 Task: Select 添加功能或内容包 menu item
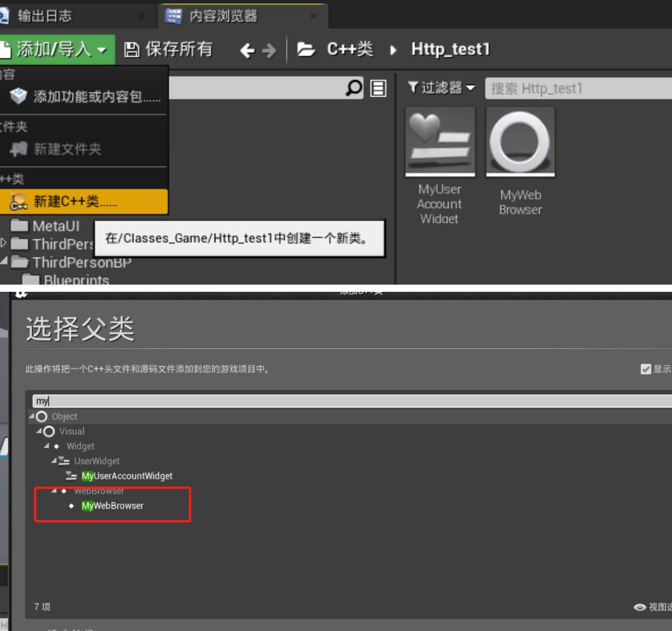(97, 97)
